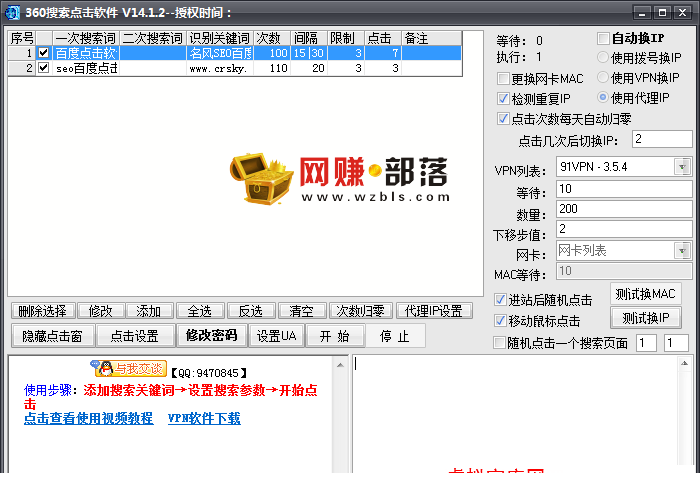Click 点击 column header
The width and height of the screenshot is (700, 496).
click(383, 38)
